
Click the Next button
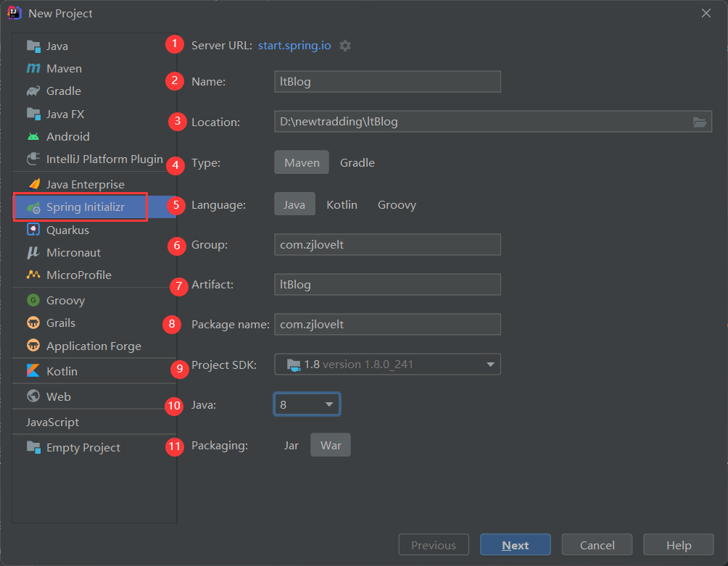coord(516,545)
